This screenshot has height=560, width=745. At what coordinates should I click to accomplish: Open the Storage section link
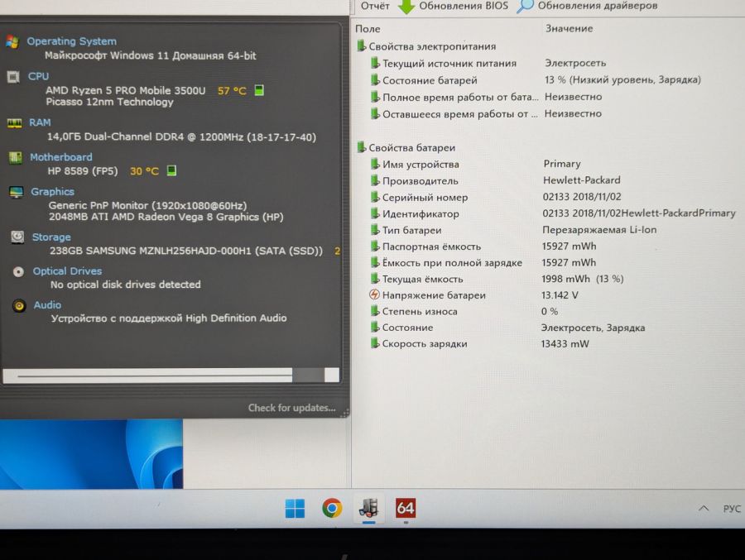point(50,237)
